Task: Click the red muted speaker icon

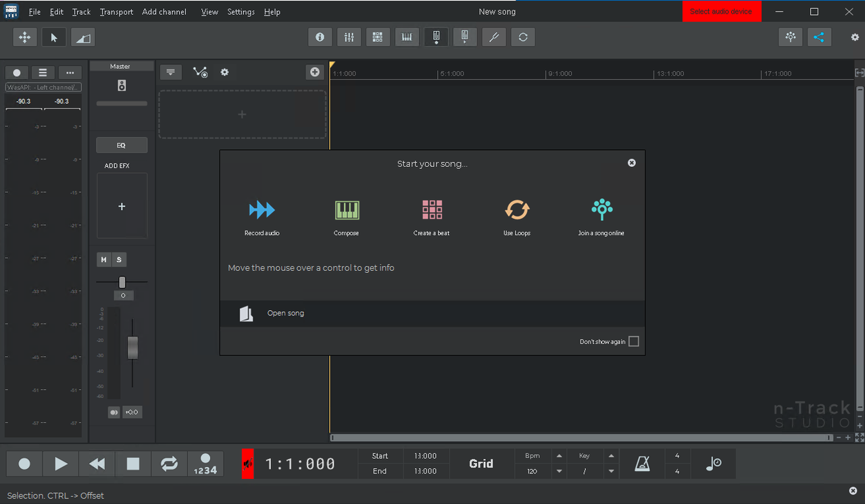Action: click(x=248, y=463)
